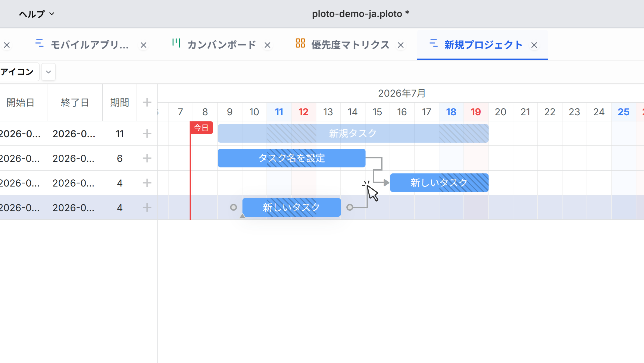Image resolution: width=644 pixels, height=363 pixels.
Task: Close the モバイルアプリ tab
Action: 143,45
